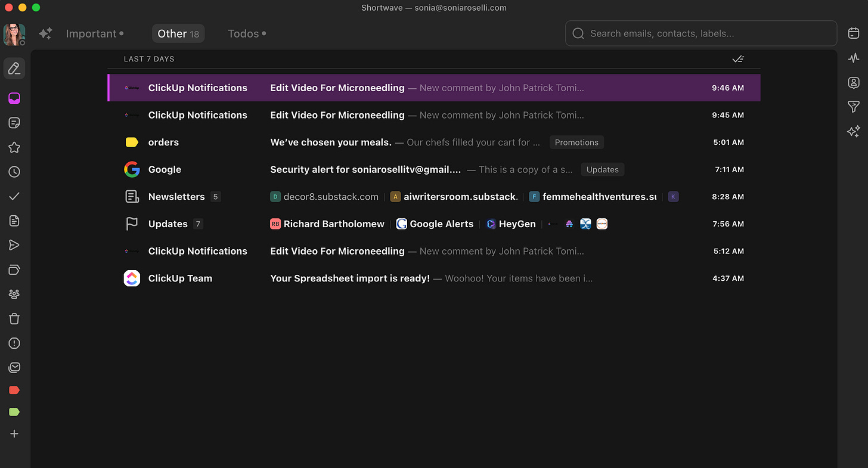This screenshot has width=868, height=468.
Task: Expand the Newsletters bundle row
Action: pyautogui.click(x=434, y=197)
